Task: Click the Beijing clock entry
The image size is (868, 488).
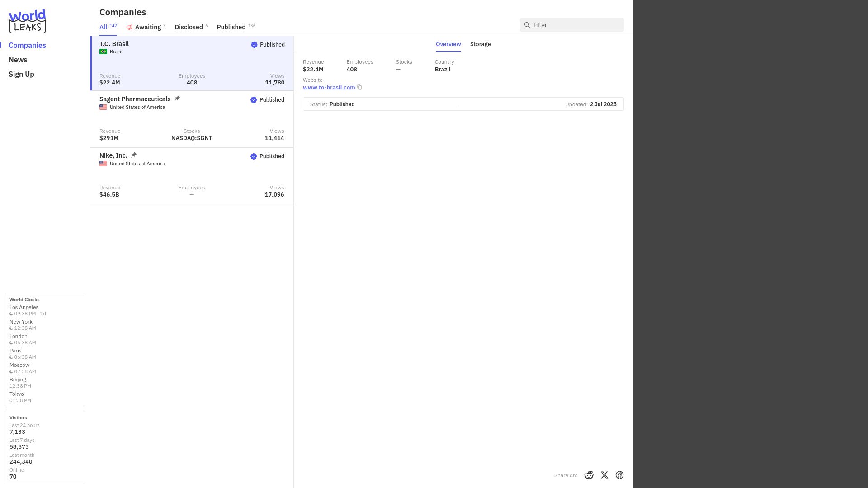Action: pos(20,383)
